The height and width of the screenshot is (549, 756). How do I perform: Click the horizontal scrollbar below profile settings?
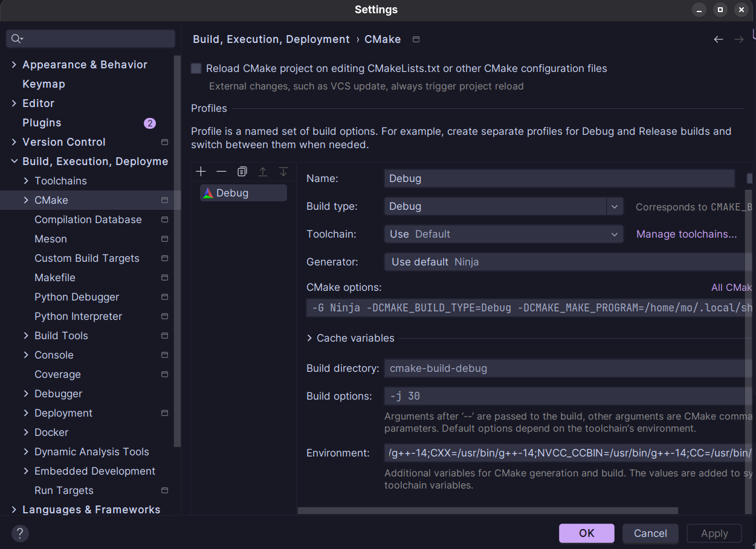(x=488, y=511)
